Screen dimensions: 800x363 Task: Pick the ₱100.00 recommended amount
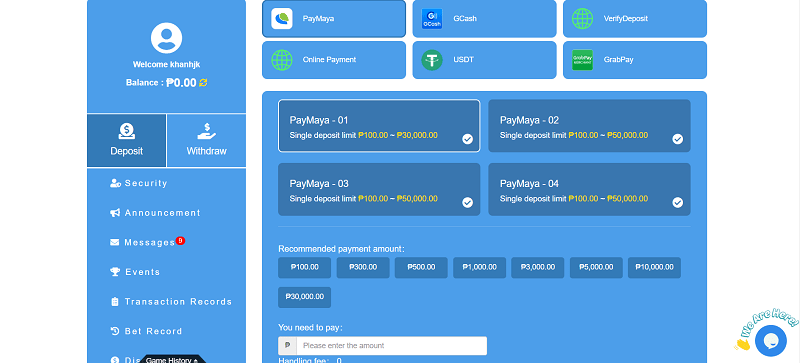(x=305, y=268)
